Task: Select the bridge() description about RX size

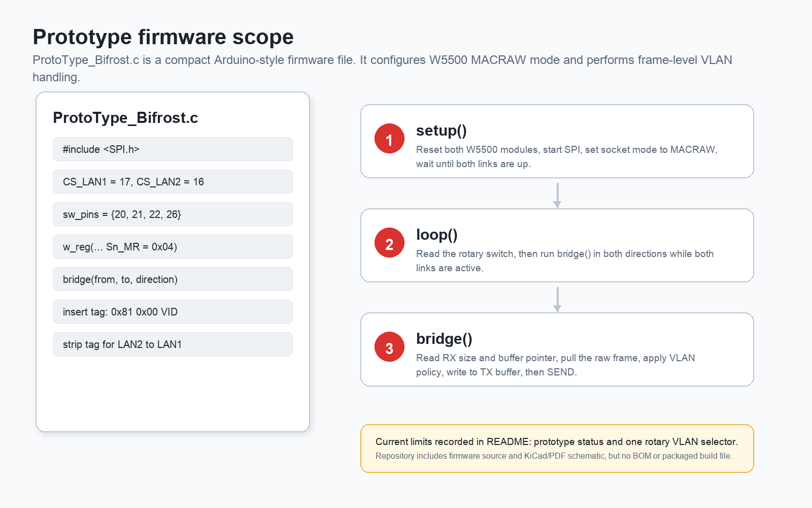Action: [x=556, y=365]
